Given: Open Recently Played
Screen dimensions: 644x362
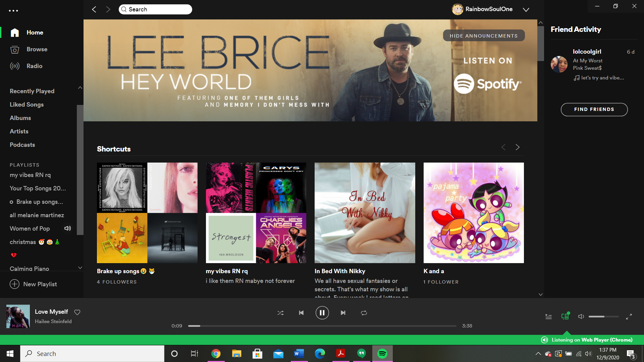Looking at the screenshot, I should (x=32, y=91).
